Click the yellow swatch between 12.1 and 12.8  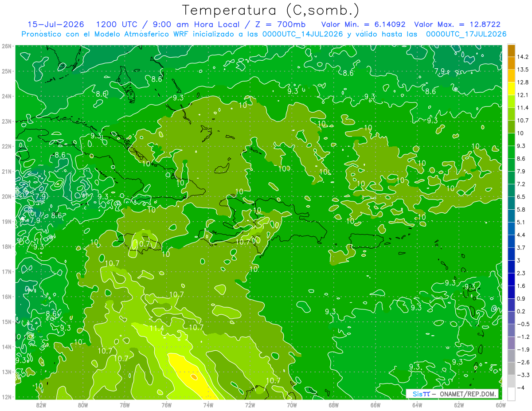pos(511,88)
